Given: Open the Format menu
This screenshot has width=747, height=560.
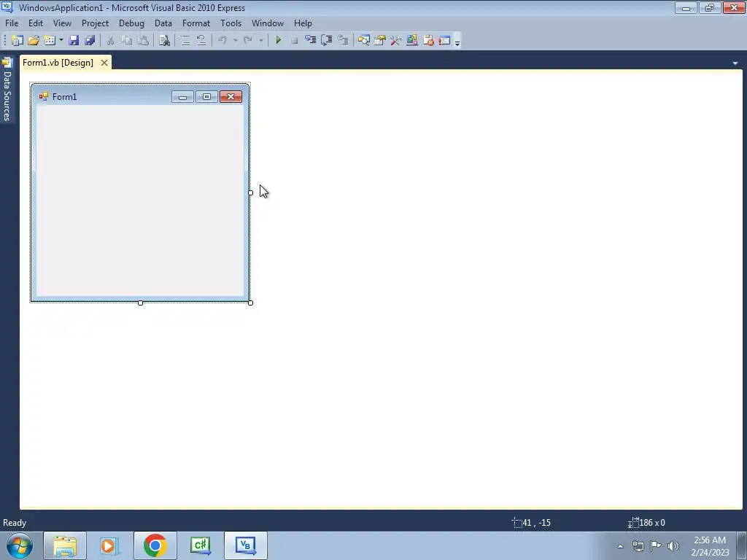Looking at the screenshot, I should click(196, 23).
